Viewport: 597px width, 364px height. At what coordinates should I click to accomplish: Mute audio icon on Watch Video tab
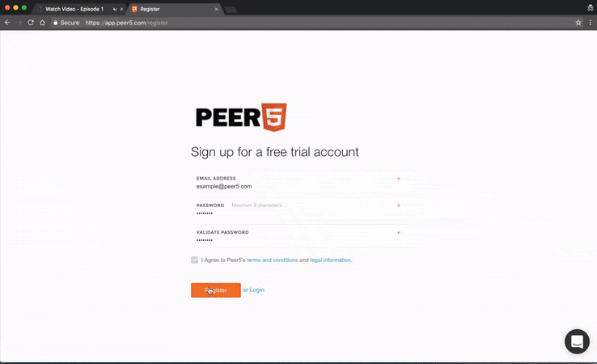[x=115, y=9]
